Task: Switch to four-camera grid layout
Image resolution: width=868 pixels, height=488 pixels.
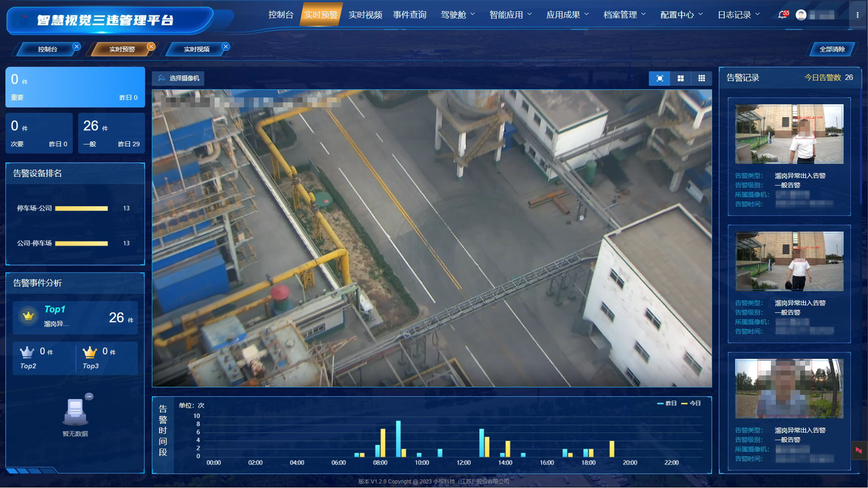Action: click(x=680, y=78)
